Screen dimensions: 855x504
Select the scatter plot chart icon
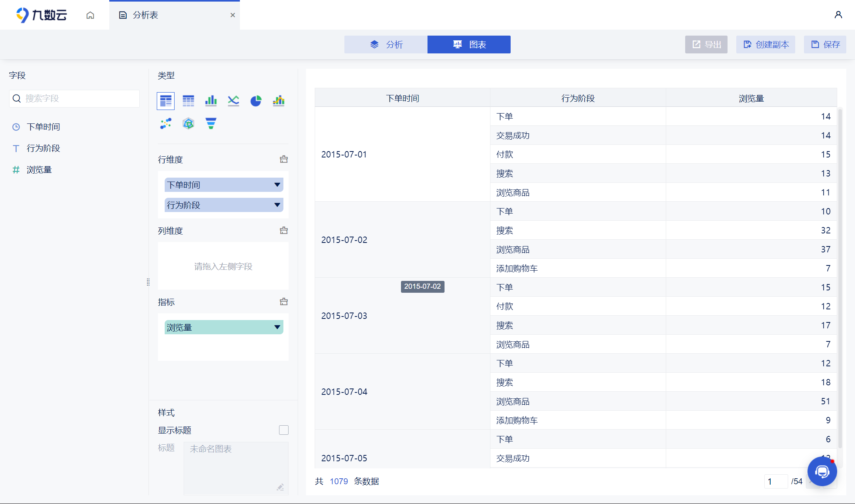click(166, 123)
